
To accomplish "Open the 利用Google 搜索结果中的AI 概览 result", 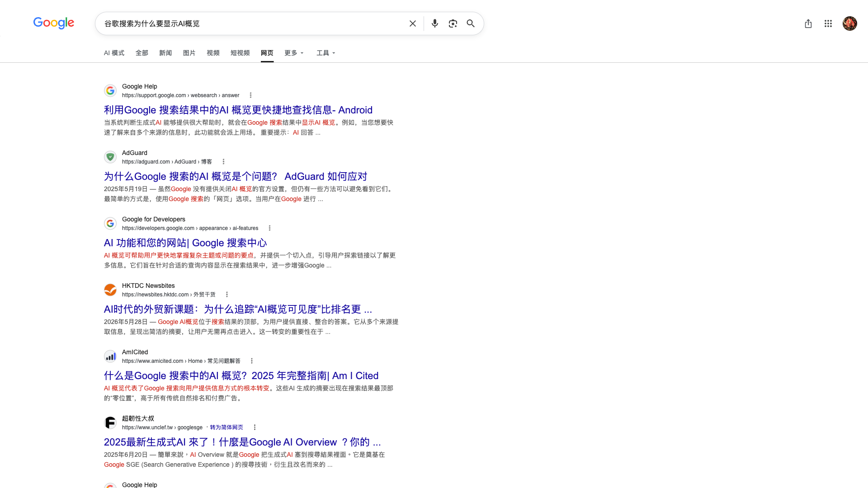I will coord(238,110).
